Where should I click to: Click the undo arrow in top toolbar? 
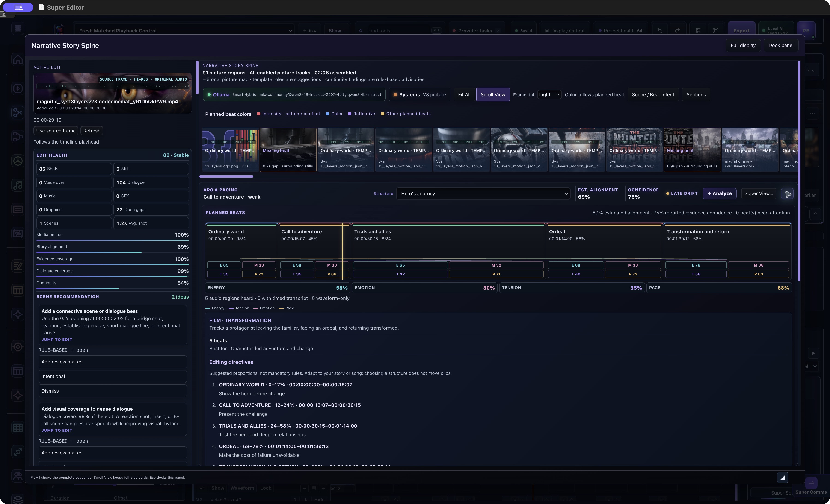click(x=660, y=31)
